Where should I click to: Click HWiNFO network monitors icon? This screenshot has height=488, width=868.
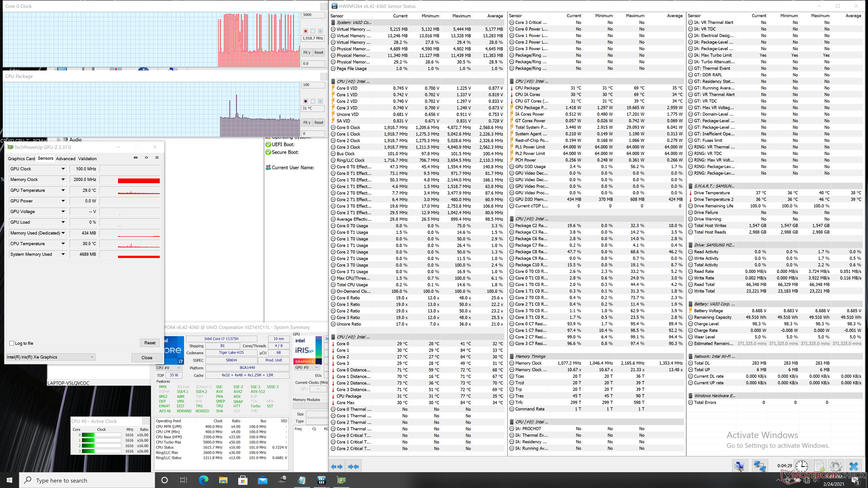759,466
